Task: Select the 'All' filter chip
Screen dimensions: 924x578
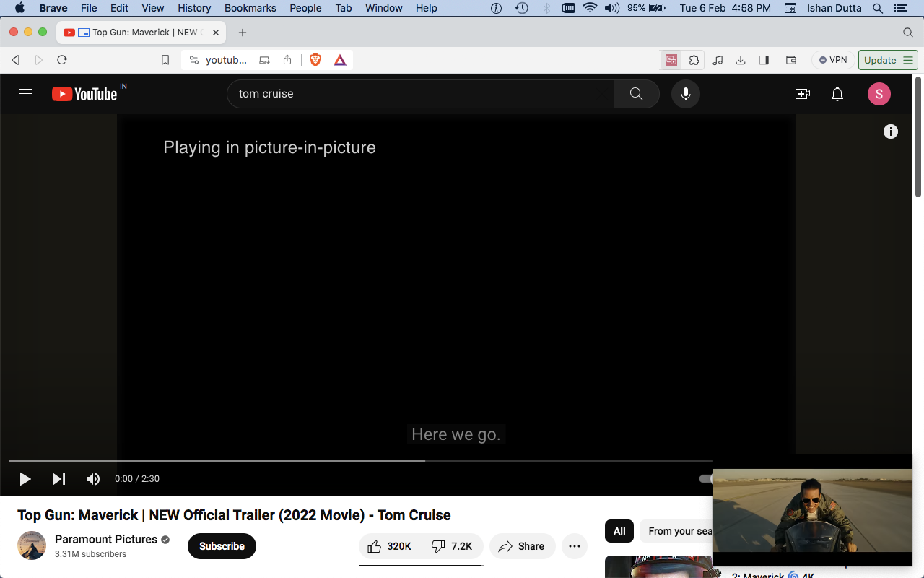Action: [619, 531]
